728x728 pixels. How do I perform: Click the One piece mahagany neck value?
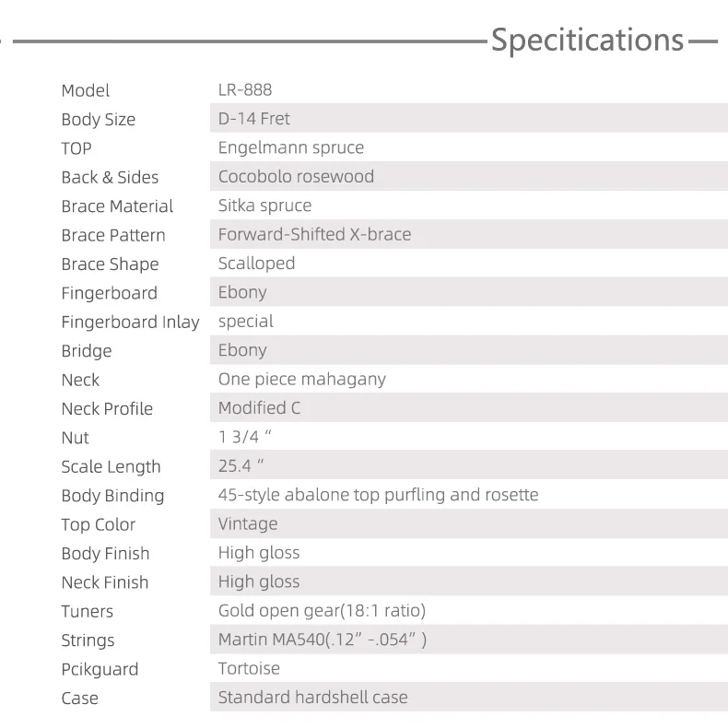pyautogui.click(x=301, y=379)
